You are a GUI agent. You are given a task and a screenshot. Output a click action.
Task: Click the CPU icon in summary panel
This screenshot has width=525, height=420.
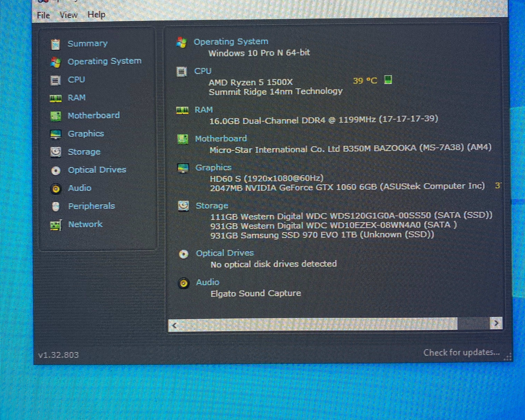pos(182,72)
